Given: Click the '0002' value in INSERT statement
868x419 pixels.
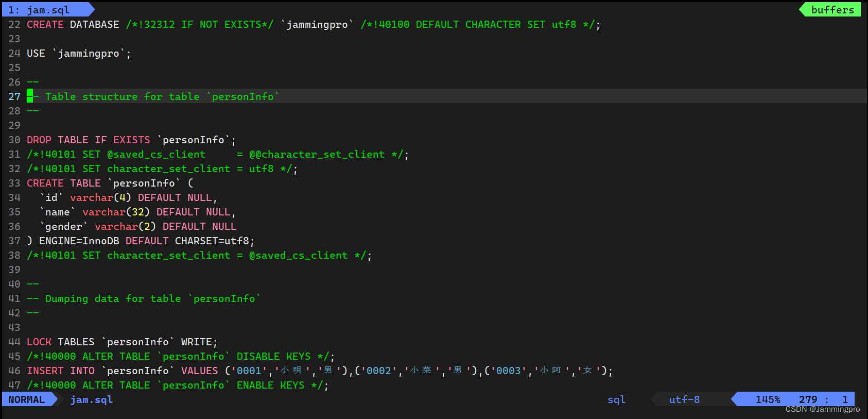Looking at the screenshot, I should click(379, 371).
